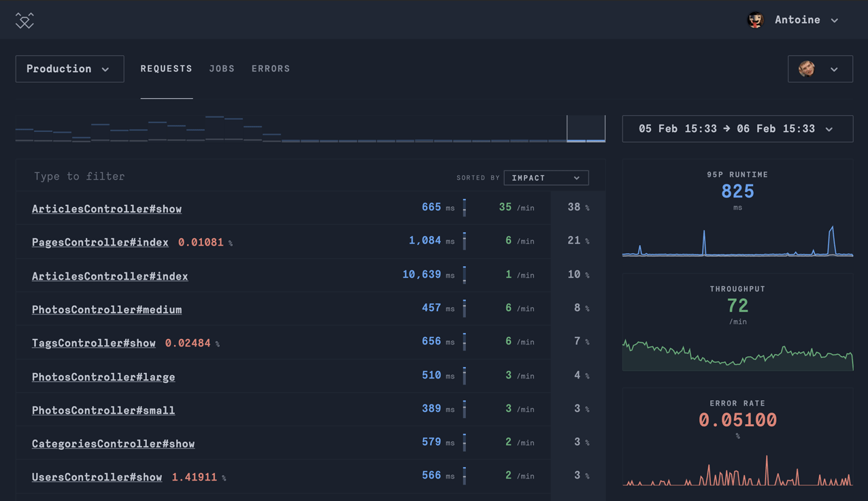Click the 10 % impact value
Screen dimensions: 868x501
tap(579, 274)
